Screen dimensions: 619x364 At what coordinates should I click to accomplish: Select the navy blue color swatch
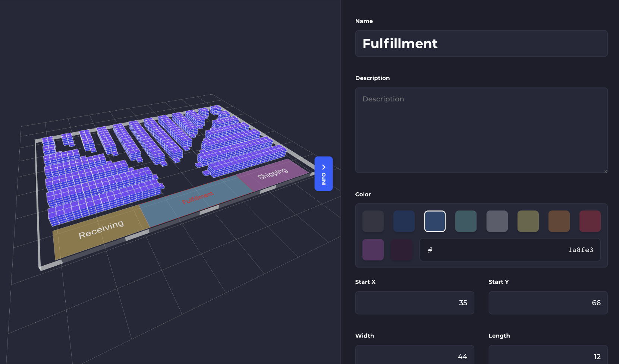tap(404, 221)
